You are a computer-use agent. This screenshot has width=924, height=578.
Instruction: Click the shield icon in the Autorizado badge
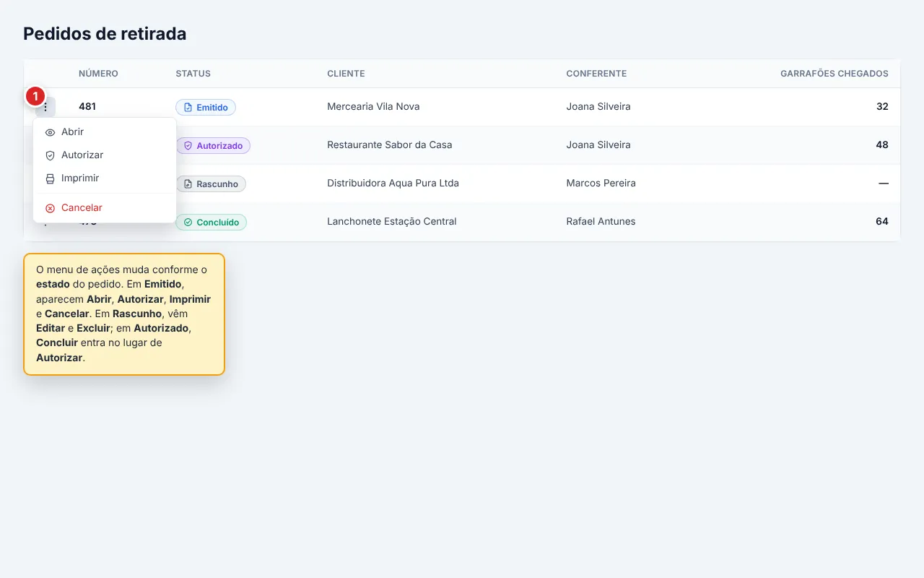188,146
